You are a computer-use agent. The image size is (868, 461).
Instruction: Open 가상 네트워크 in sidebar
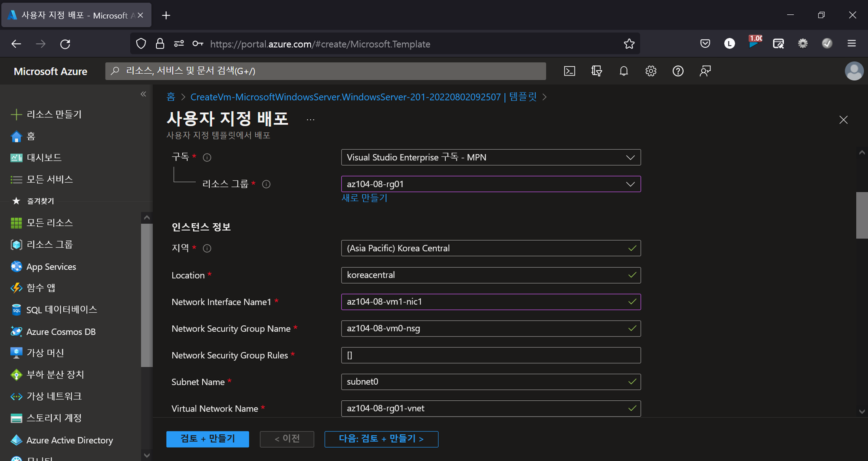tap(54, 396)
